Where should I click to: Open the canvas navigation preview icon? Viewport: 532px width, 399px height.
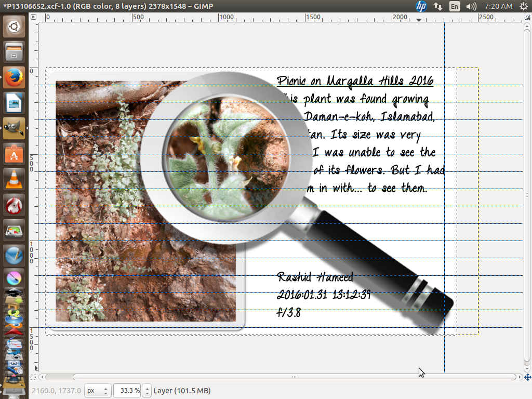[x=528, y=377]
